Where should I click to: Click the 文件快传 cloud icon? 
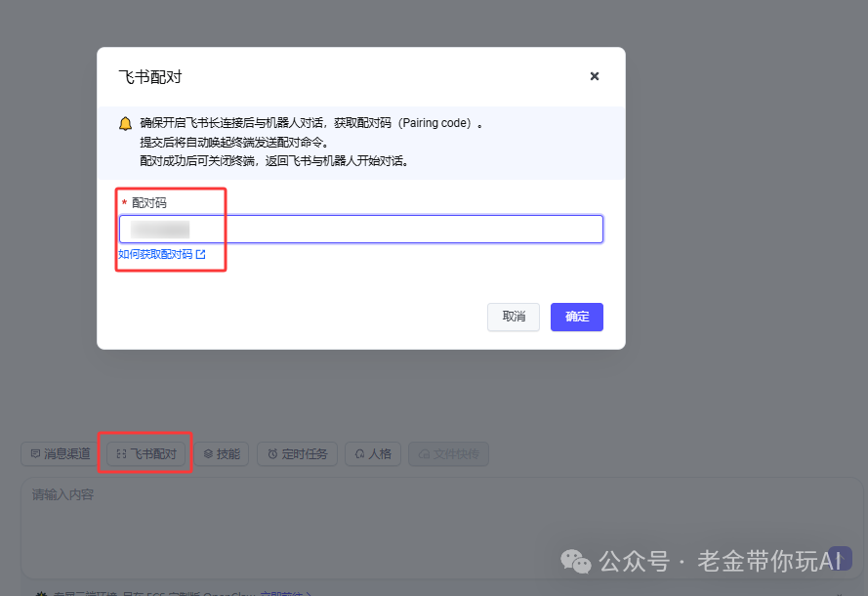tap(424, 454)
